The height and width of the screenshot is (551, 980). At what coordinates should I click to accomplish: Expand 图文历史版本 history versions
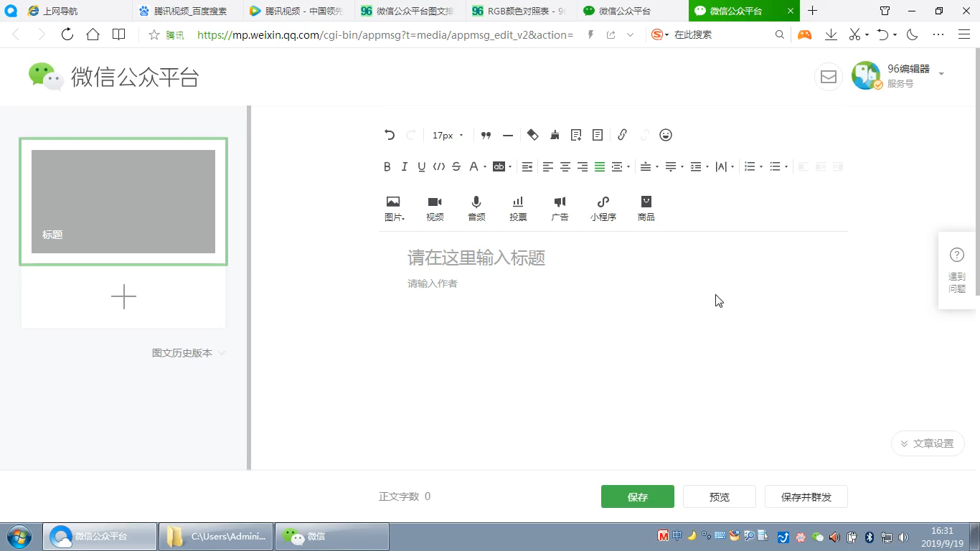(x=189, y=353)
